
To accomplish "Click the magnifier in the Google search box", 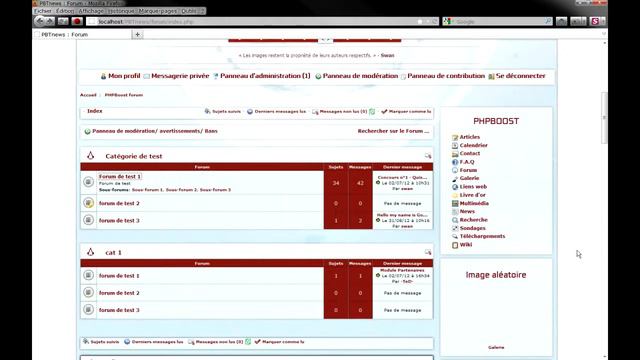I will pyautogui.click(x=548, y=21).
